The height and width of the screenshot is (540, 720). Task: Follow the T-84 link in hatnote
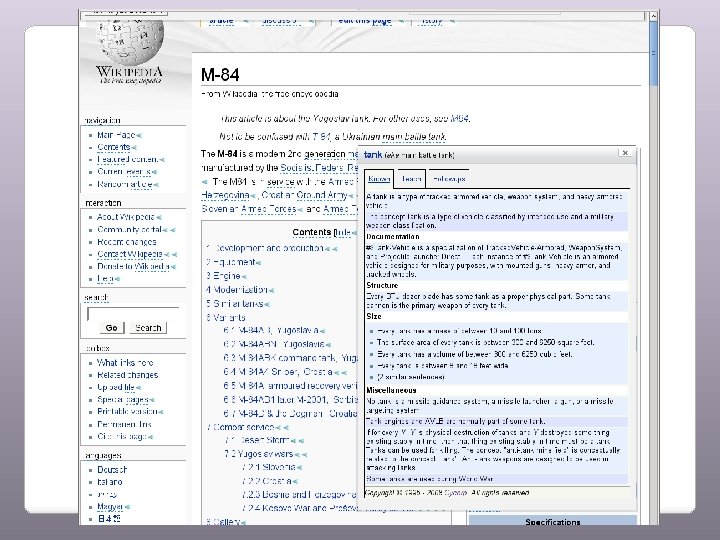point(321,136)
